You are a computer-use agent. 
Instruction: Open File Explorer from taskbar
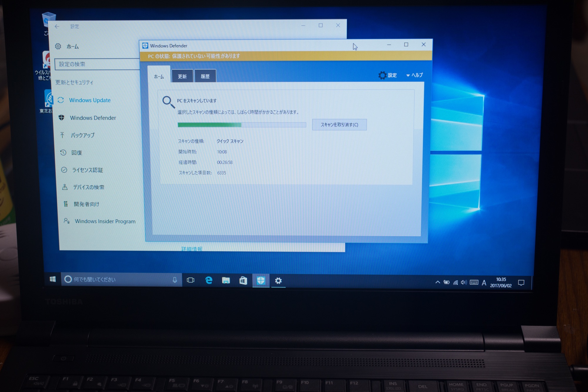[x=226, y=280]
